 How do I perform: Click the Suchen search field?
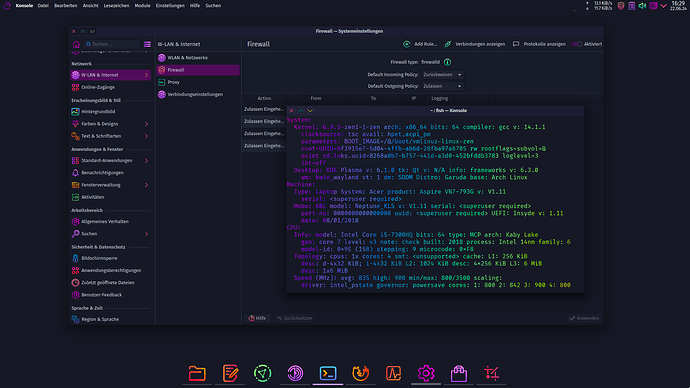coord(112,44)
